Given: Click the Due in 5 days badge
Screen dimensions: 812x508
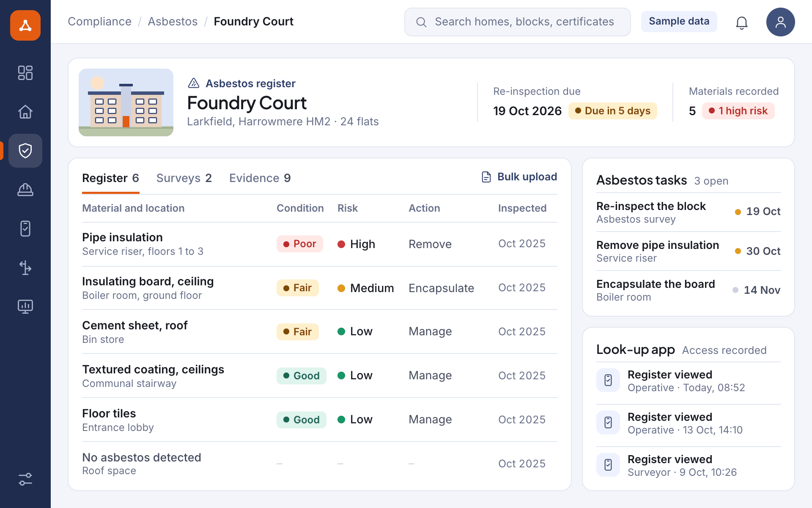Looking at the screenshot, I should (x=612, y=111).
